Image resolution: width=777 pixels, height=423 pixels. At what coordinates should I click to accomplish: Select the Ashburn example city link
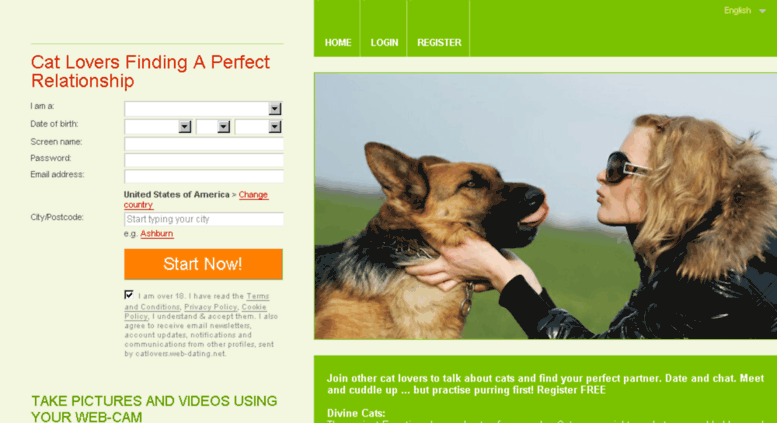157,233
